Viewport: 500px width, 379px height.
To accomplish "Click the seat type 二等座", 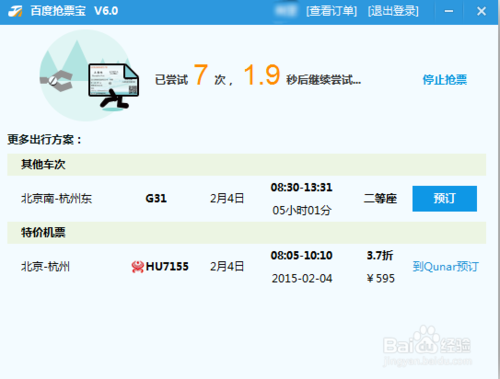I will (x=380, y=199).
